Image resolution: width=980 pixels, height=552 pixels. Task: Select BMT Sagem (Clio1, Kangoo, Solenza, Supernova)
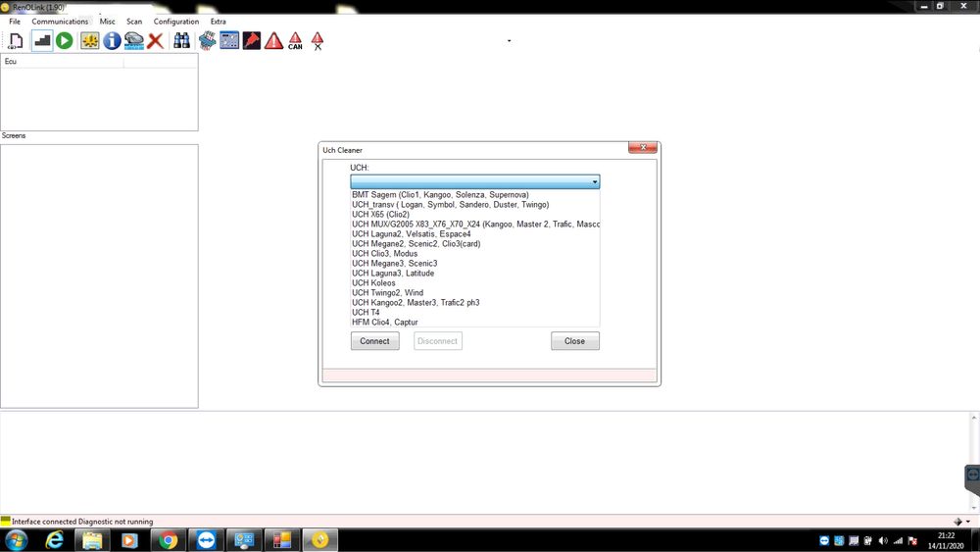(x=475, y=195)
